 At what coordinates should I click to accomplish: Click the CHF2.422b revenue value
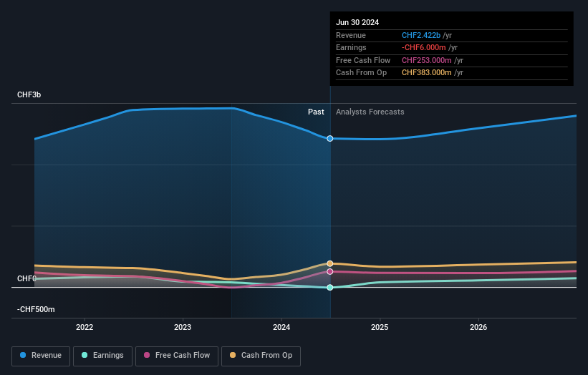click(420, 35)
